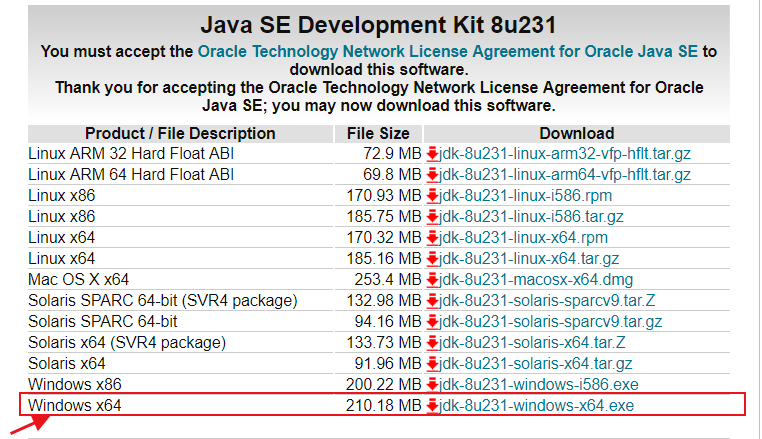Select Solaris SPARC 64-bit (SVR4 package) label

point(163,300)
